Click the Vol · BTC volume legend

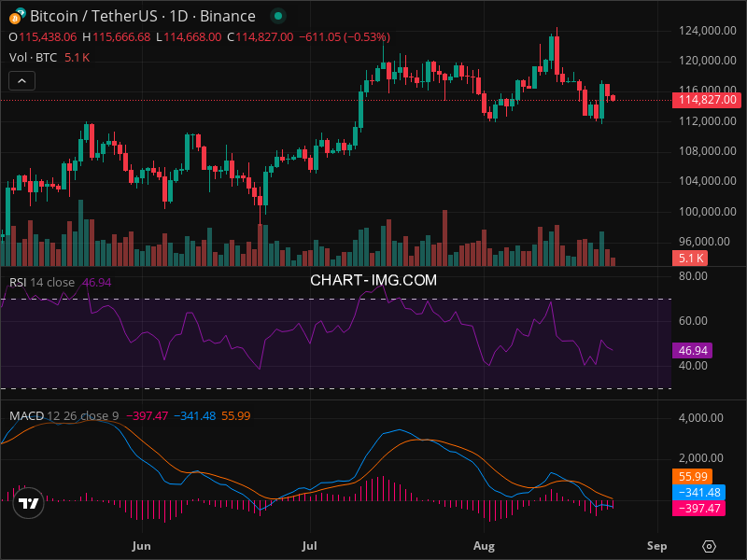tap(35, 57)
